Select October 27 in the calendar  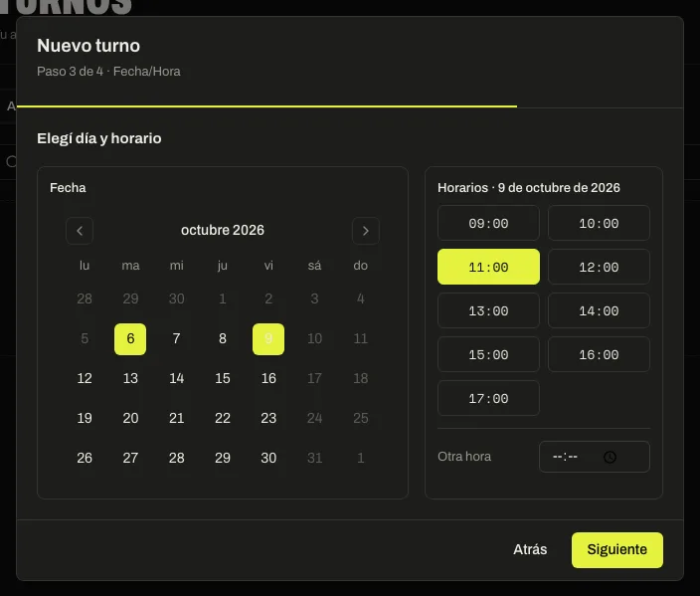pyautogui.click(x=130, y=458)
